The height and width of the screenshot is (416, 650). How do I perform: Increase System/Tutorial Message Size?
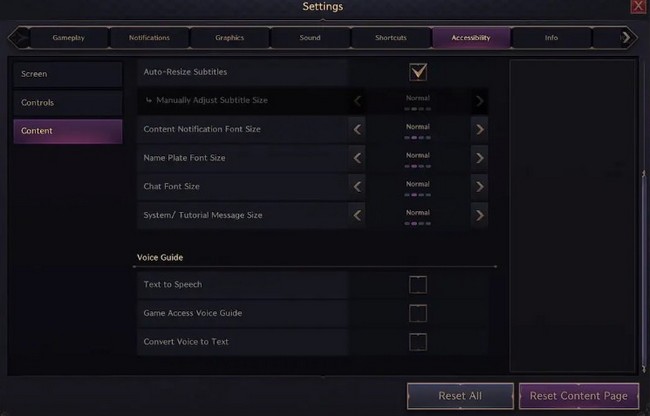[480, 215]
